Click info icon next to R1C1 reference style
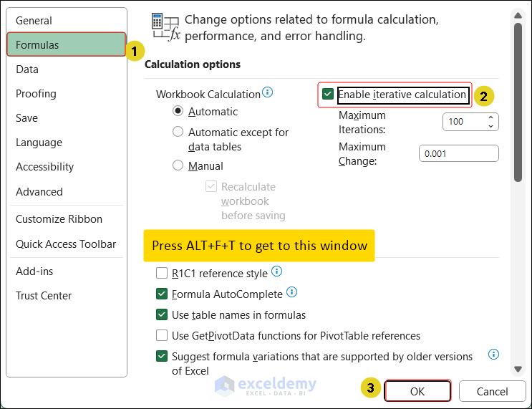The image size is (532, 409). 277,271
